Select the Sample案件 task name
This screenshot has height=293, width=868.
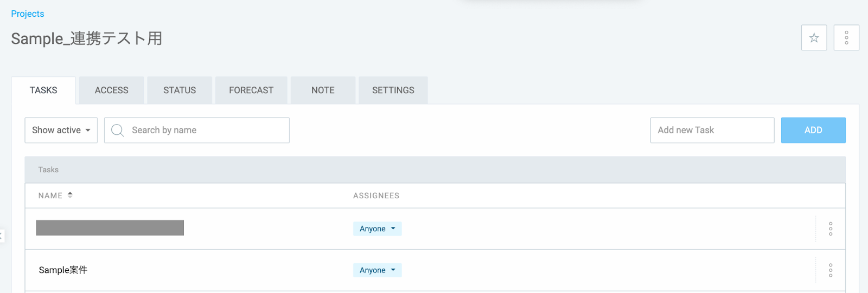coord(63,270)
